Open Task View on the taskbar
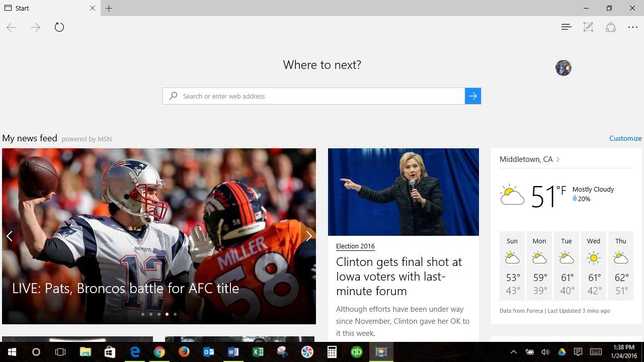The height and width of the screenshot is (362, 644). (x=60, y=352)
